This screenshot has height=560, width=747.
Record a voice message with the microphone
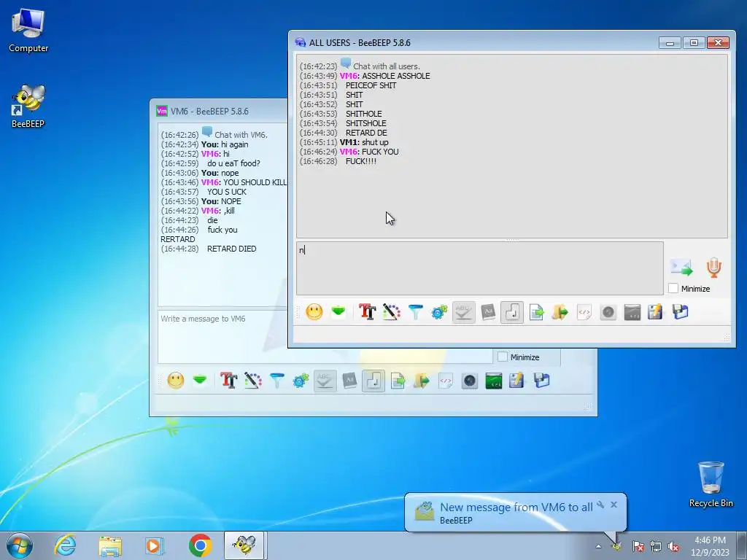[x=713, y=268]
